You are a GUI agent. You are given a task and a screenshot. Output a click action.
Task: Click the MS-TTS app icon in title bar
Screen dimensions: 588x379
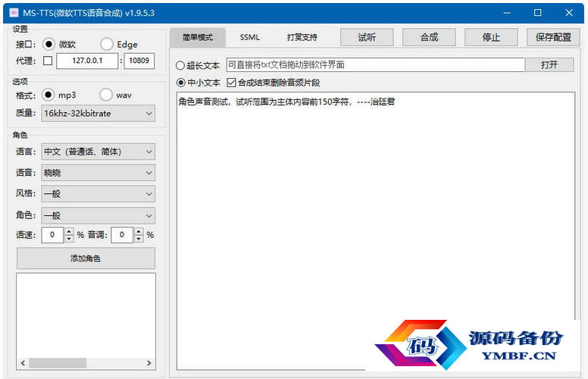coord(14,13)
